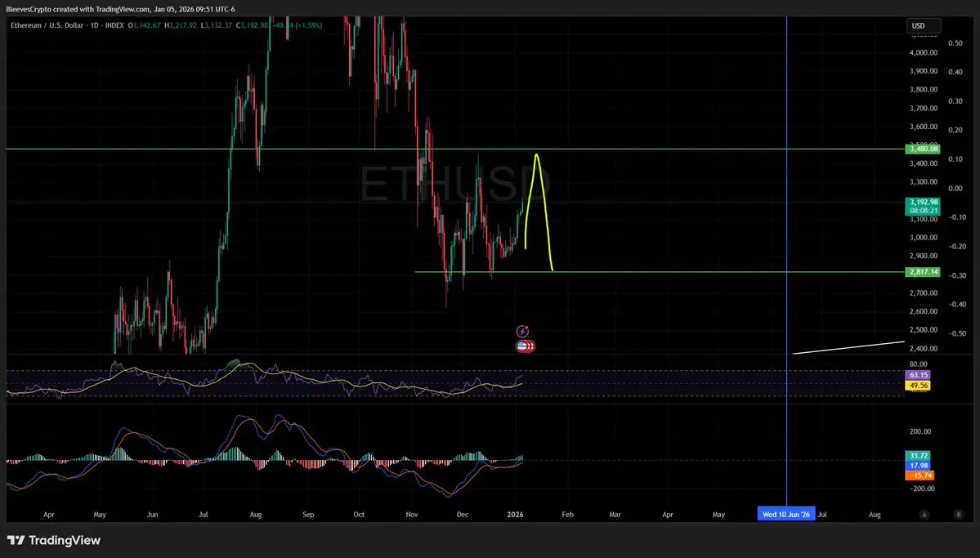Viewport: 980px width, 558px height.
Task: Click the 2,500.00 price axis label
Action: (923, 330)
